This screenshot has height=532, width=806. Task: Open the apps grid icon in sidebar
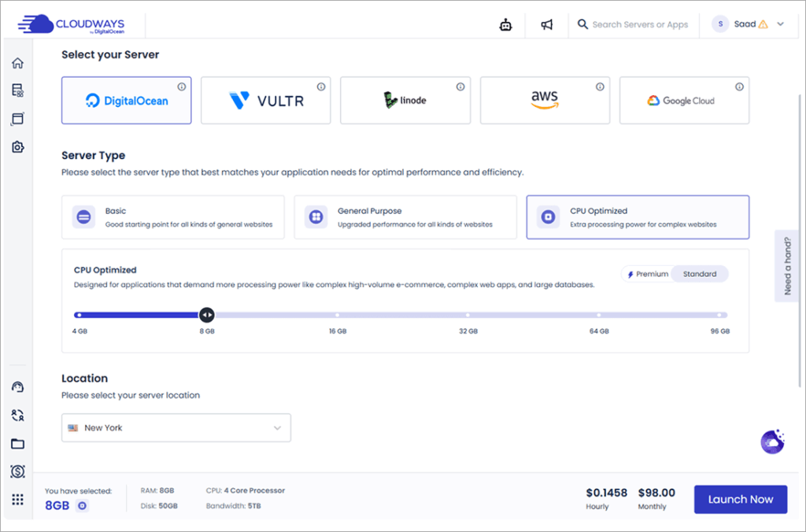click(17, 499)
